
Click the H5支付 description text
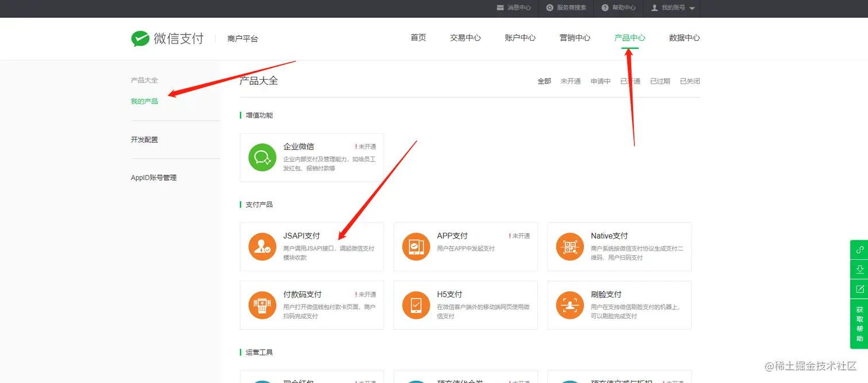click(x=483, y=311)
